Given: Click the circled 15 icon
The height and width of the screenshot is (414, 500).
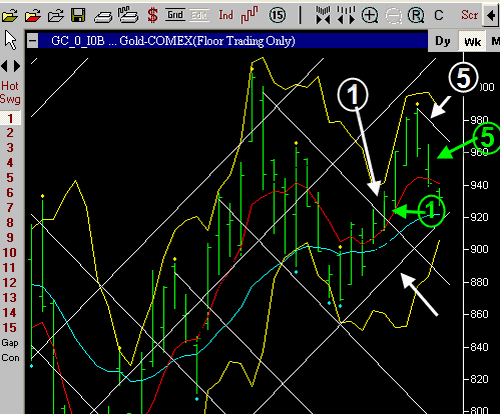Looking at the screenshot, I should [x=277, y=15].
